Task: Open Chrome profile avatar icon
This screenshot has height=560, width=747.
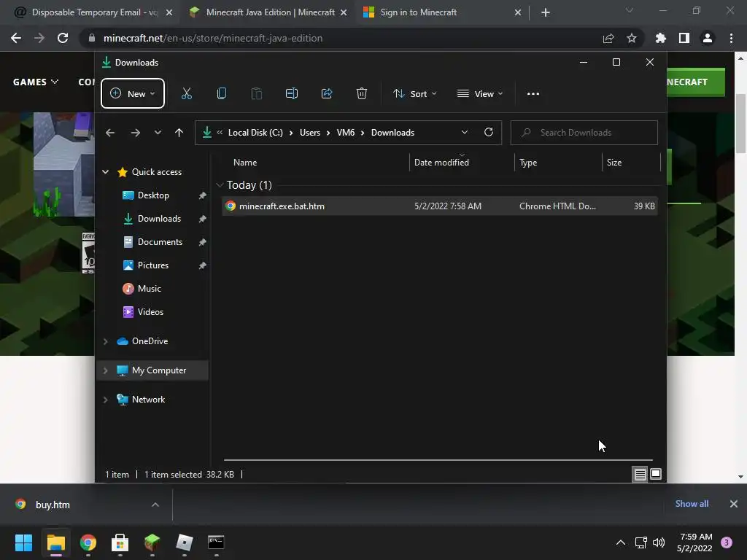Action: (x=708, y=38)
